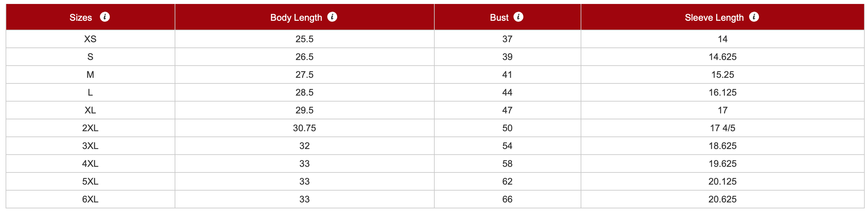
Task: Click bust value 66 in last row
Action: 507,199
